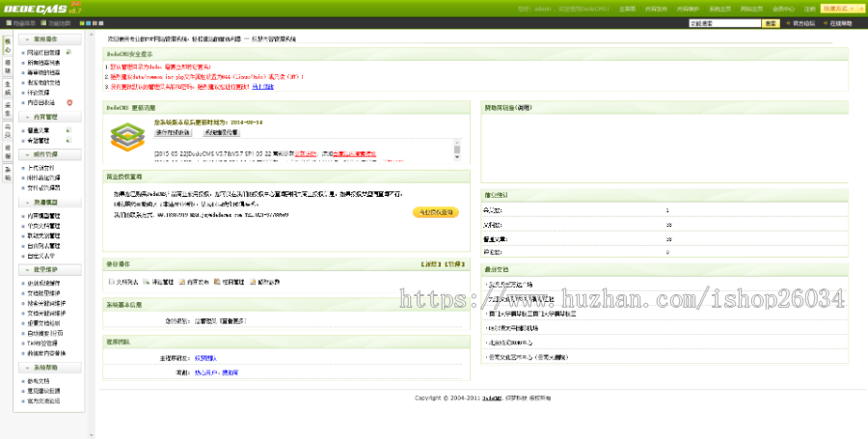
Task: Open 自定义表单 in sidebar
Action: click(x=41, y=256)
